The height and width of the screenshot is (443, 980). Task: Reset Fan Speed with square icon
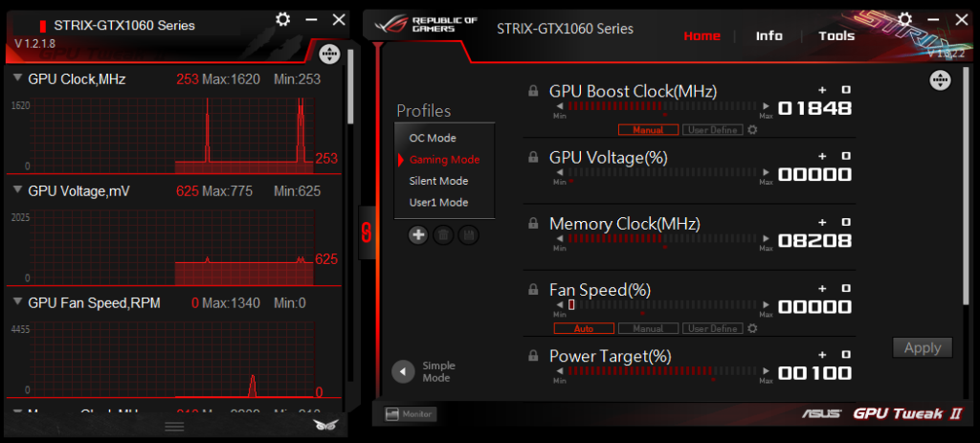(x=846, y=289)
